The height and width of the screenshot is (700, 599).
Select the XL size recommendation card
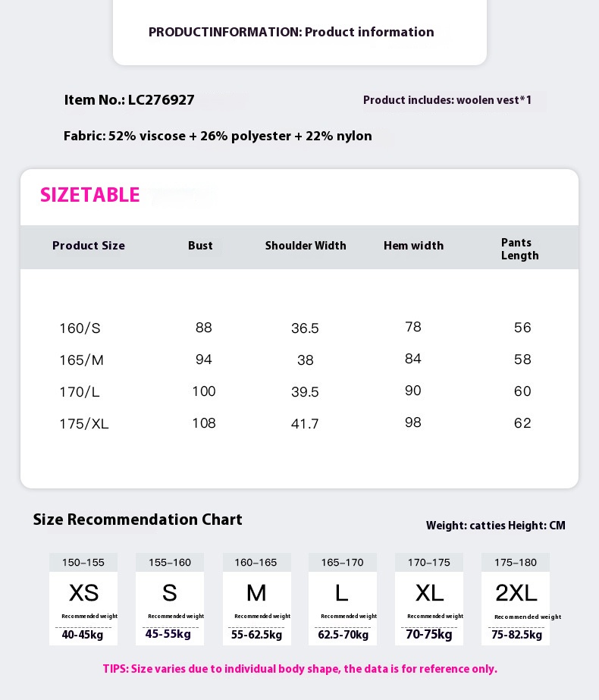coord(429,598)
